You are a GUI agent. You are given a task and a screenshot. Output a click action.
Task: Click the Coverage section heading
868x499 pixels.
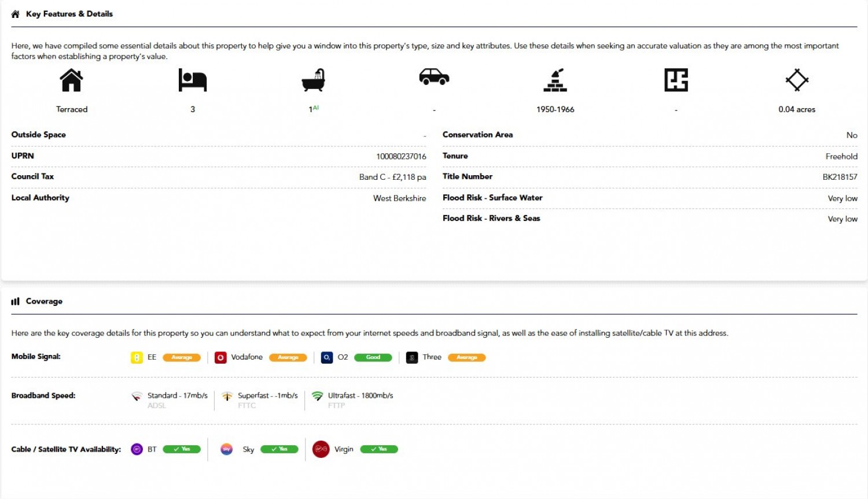coord(44,301)
